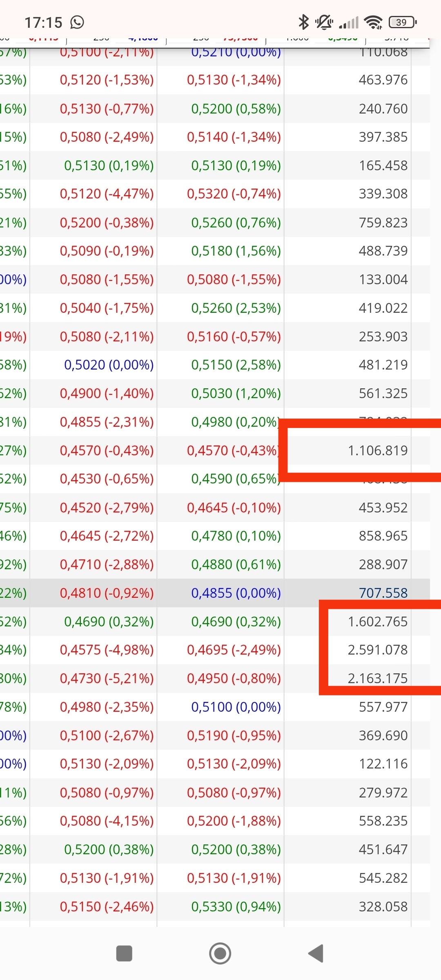Select cell 0,5320 (-0,74%)
This screenshot has width=441, height=980.
pos(234,194)
